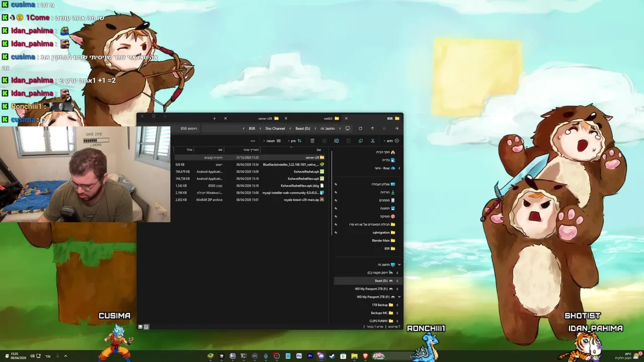Click the Rename icon in Explorer toolbar
Screen dimensions: 644x362
coord(337,141)
